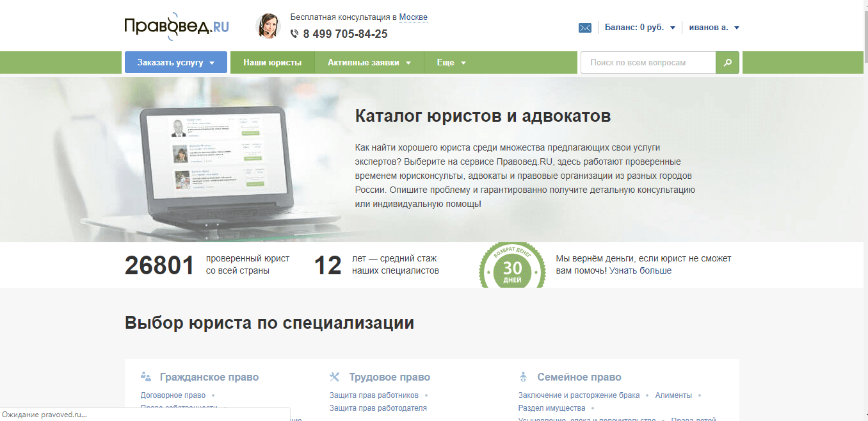Go to the Наши юристы tab
The height and width of the screenshot is (421, 868).
click(x=272, y=63)
